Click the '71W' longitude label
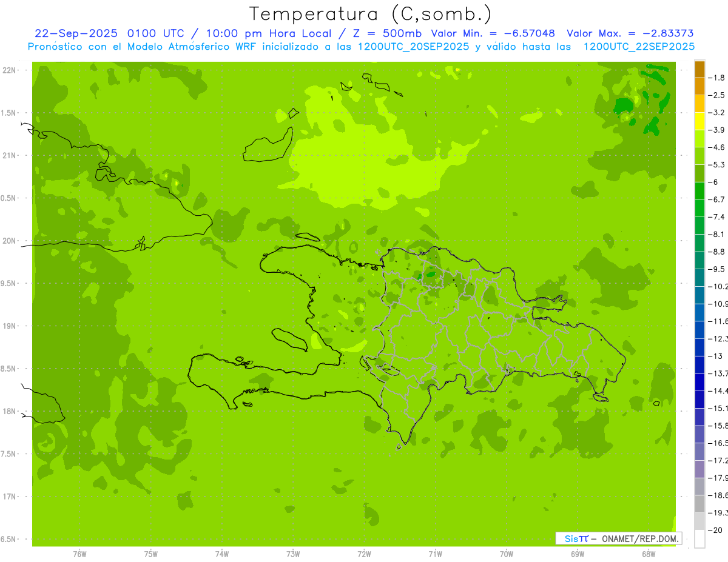The width and height of the screenshot is (728, 562). [435, 554]
